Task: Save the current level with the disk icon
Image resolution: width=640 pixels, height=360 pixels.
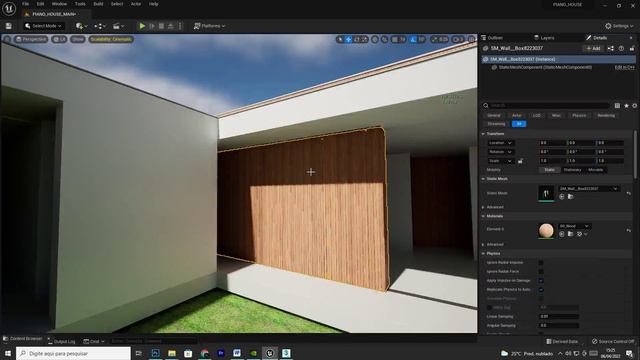Action: tap(9, 26)
